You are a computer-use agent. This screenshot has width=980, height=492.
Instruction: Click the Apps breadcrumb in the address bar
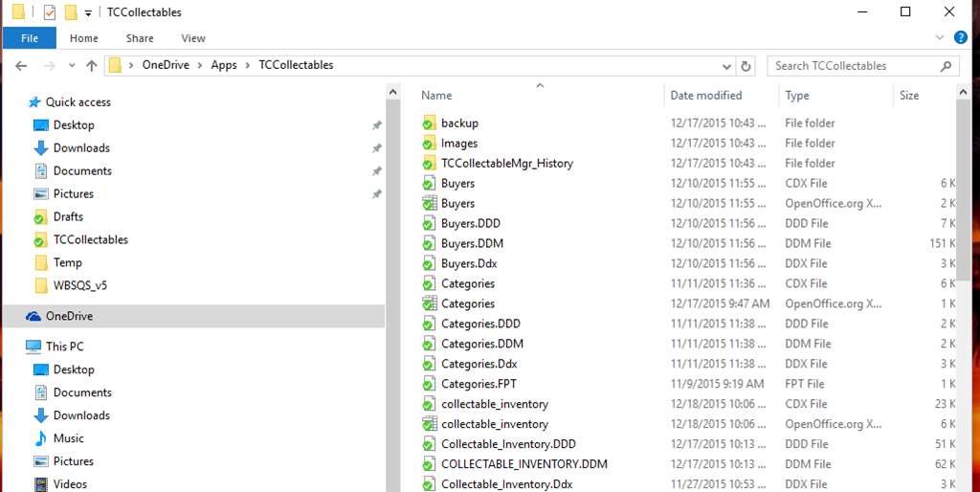(224, 65)
